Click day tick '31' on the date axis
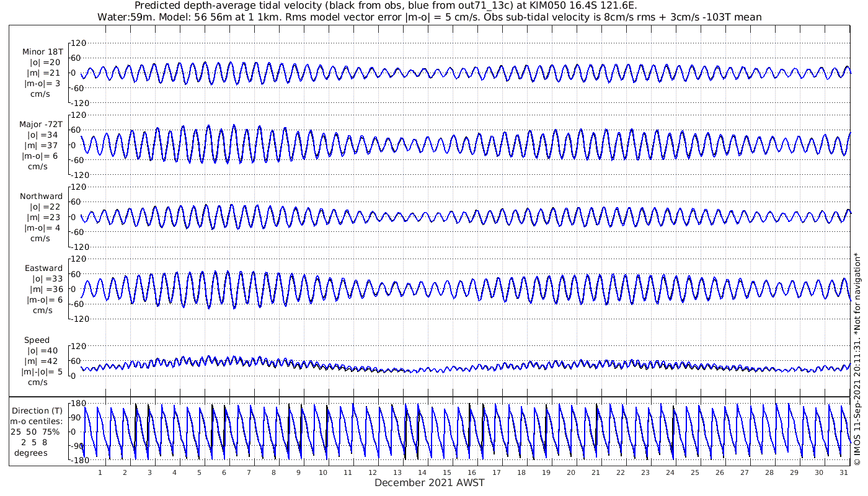This screenshot has width=868, height=496. coord(843,472)
